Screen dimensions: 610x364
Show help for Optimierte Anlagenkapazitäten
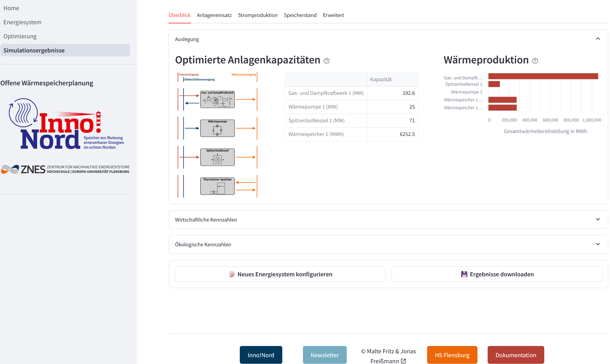tap(327, 61)
